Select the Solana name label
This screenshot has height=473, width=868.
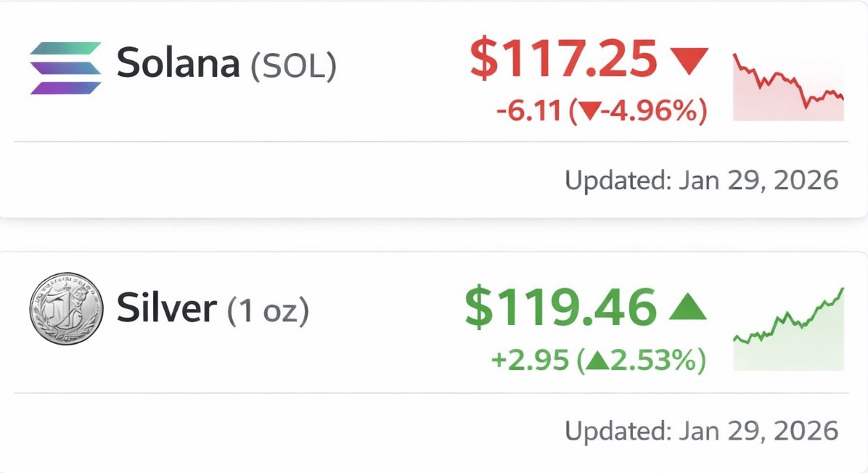tap(178, 64)
